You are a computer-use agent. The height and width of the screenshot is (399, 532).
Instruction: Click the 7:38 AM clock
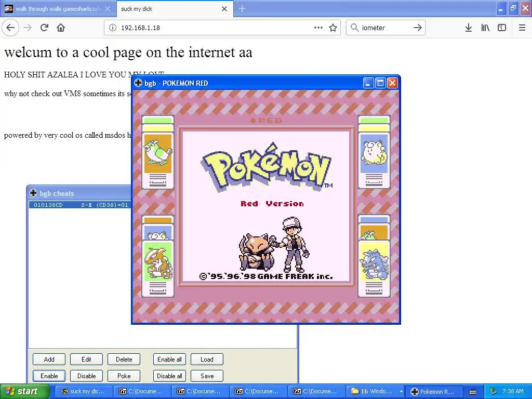(x=513, y=391)
